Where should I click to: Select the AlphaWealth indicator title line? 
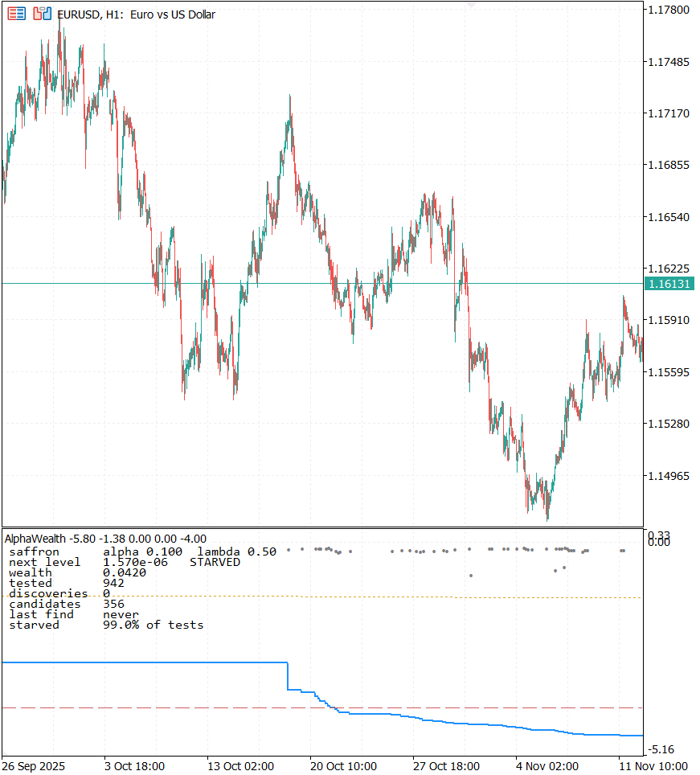click(105, 539)
